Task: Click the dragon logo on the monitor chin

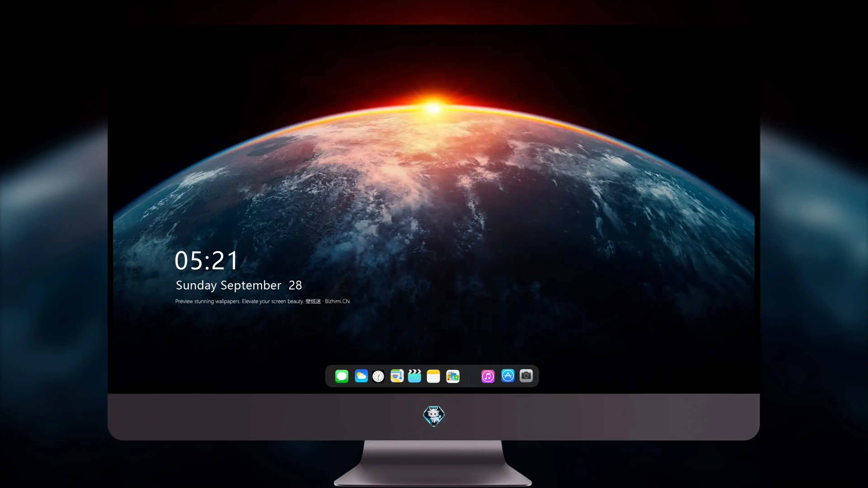Action: tap(434, 416)
